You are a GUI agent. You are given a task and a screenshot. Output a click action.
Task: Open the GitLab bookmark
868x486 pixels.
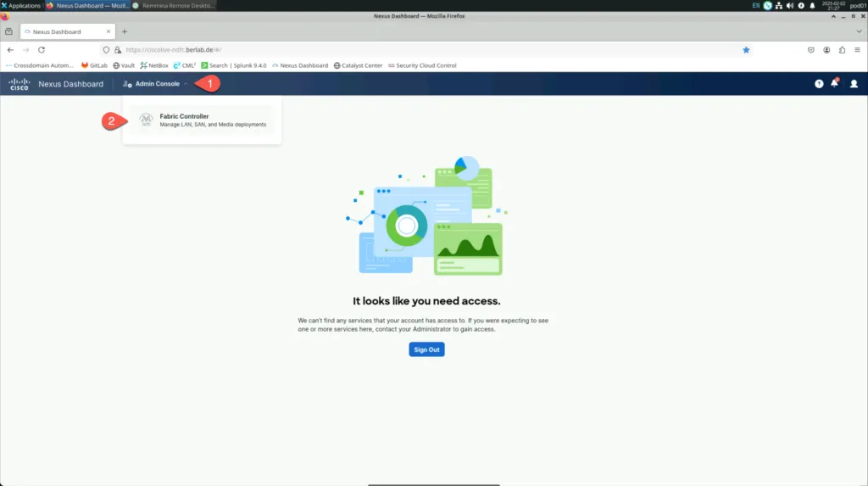click(x=94, y=65)
